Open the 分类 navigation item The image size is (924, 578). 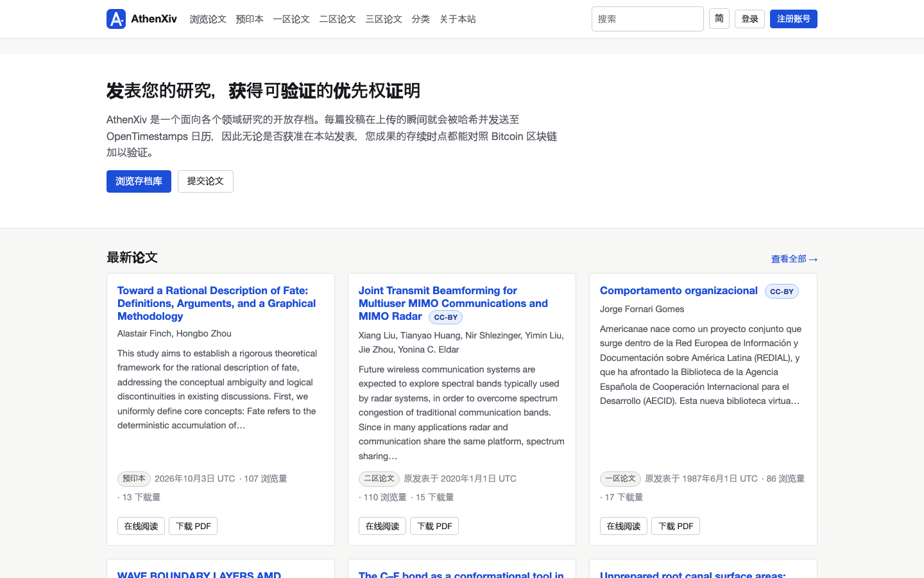(421, 19)
